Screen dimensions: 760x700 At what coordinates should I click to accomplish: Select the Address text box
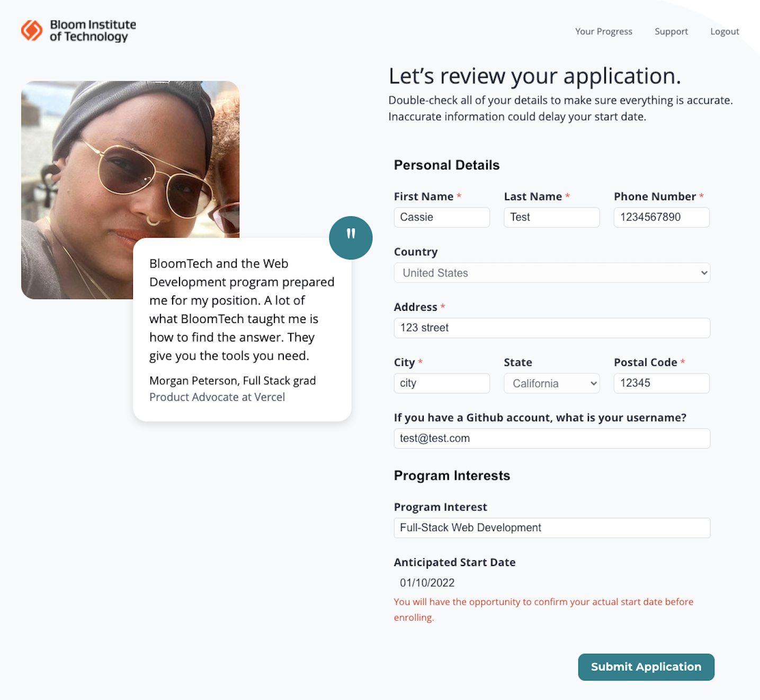(x=551, y=328)
